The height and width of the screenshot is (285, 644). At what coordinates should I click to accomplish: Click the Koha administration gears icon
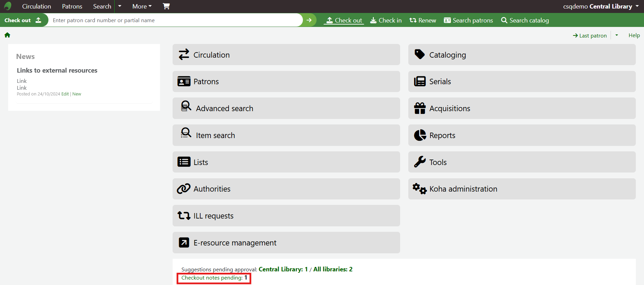pos(420,189)
